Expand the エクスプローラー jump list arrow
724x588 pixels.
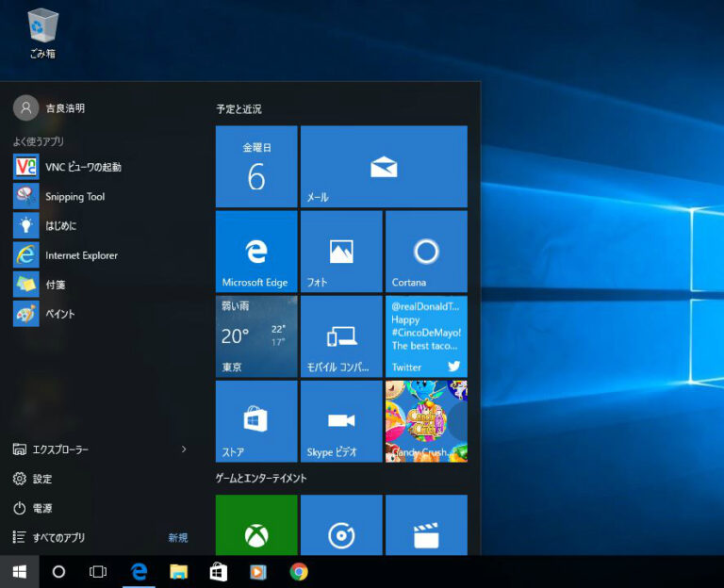(x=184, y=449)
